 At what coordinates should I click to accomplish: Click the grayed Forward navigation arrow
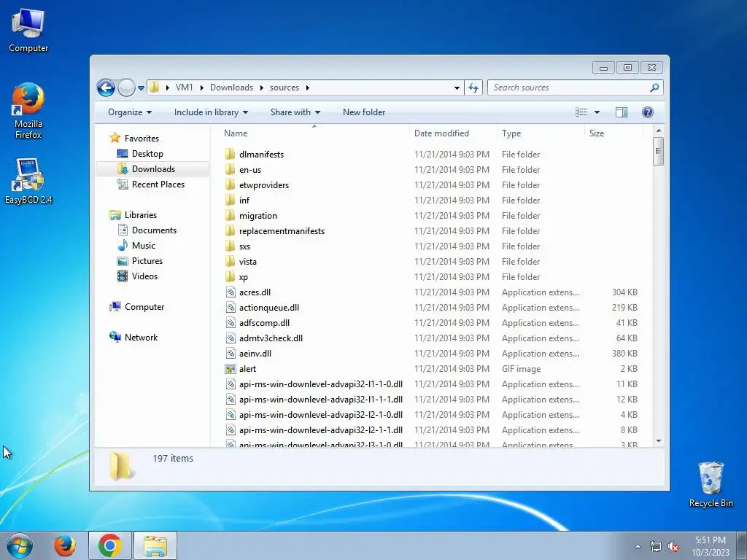tap(126, 87)
